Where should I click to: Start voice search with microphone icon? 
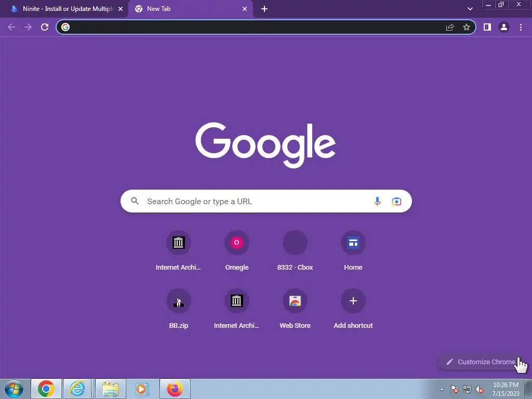coord(377,201)
